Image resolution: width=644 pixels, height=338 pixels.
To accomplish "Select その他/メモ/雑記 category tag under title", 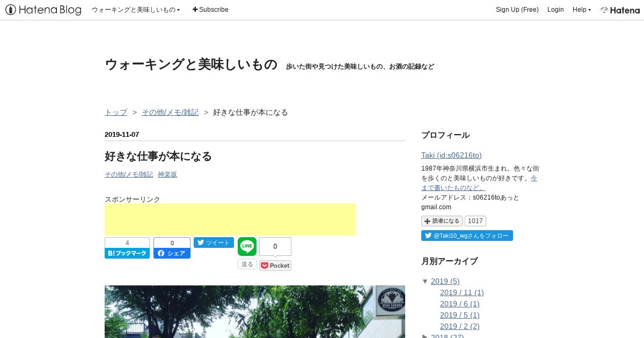I will tap(129, 174).
